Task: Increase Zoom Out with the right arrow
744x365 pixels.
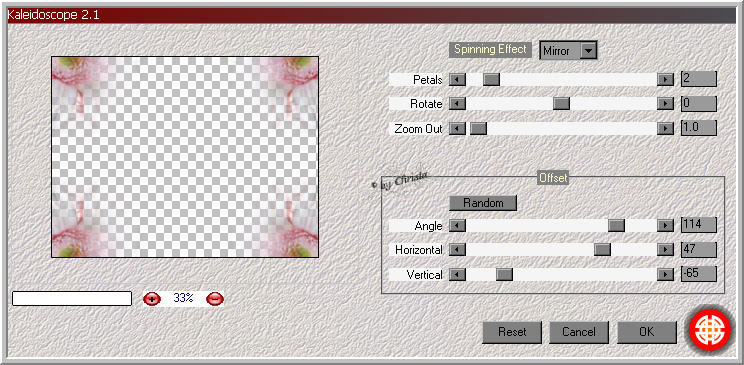Action: [665, 128]
